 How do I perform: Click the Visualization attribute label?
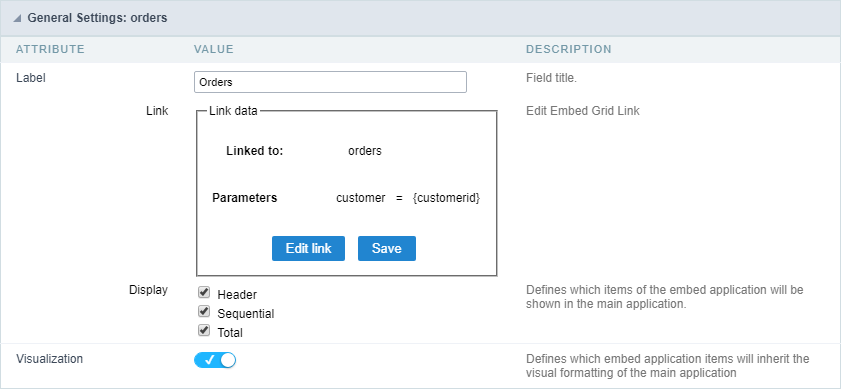coord(49,359)
